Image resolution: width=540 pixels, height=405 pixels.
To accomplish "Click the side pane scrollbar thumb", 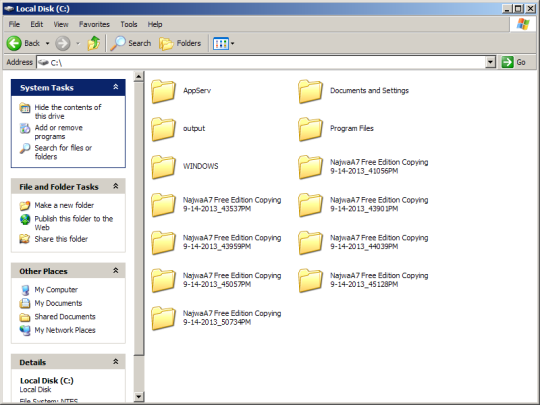I will tap(138, 219).
